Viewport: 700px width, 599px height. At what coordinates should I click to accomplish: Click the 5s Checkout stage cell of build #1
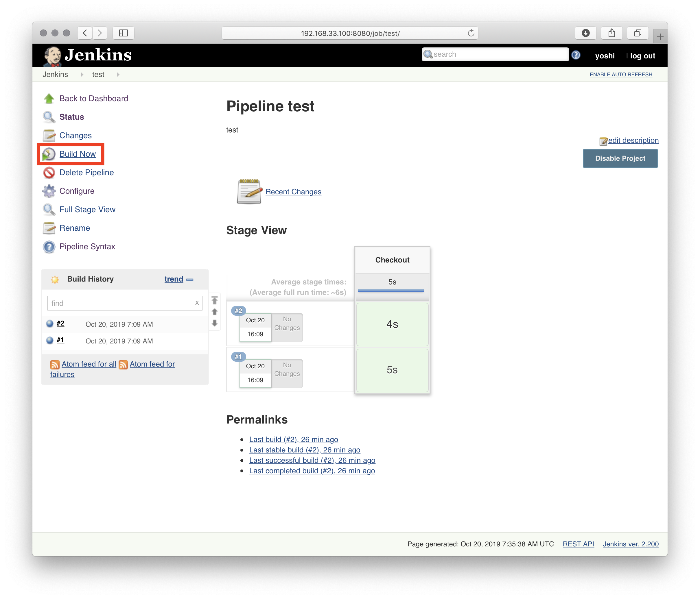click(x=392, y=370)
